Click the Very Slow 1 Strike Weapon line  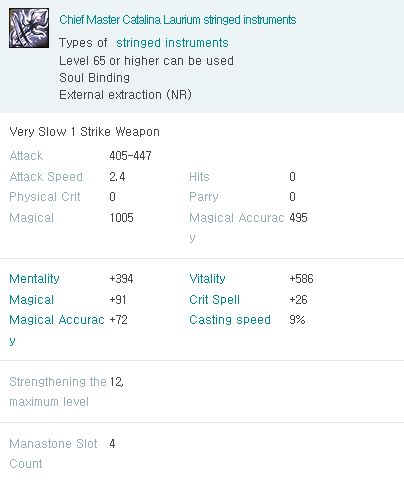[85, 132]
